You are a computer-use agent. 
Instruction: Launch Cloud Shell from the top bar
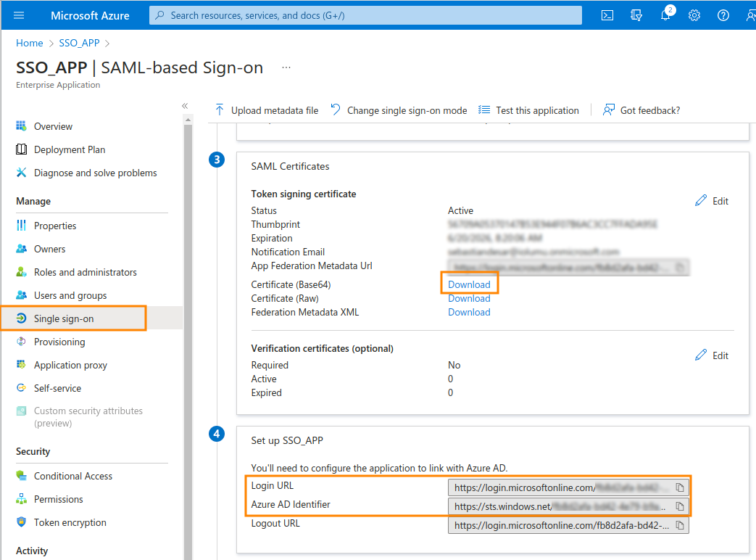coord(608,15)
